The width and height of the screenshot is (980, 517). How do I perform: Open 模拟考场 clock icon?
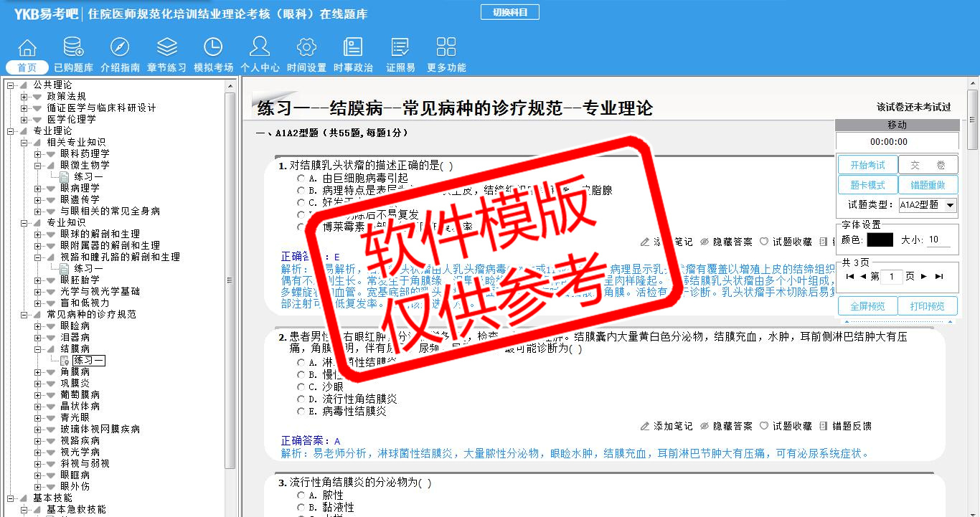click(213, 48)
